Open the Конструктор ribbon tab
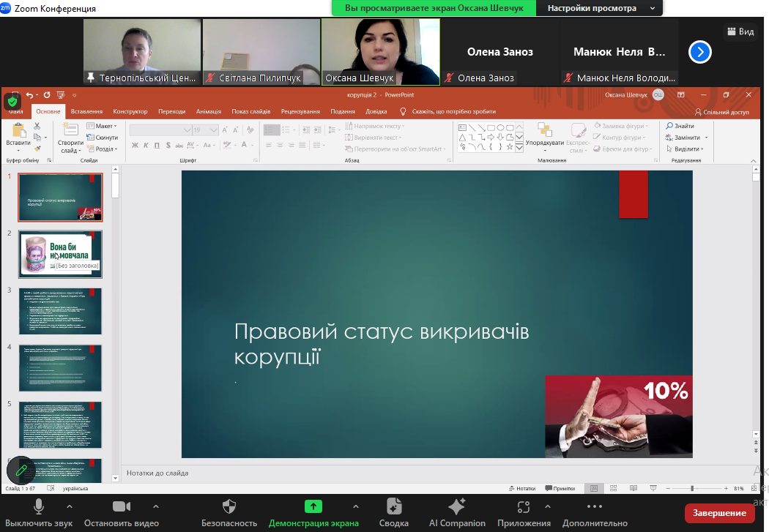 point(130,111)
